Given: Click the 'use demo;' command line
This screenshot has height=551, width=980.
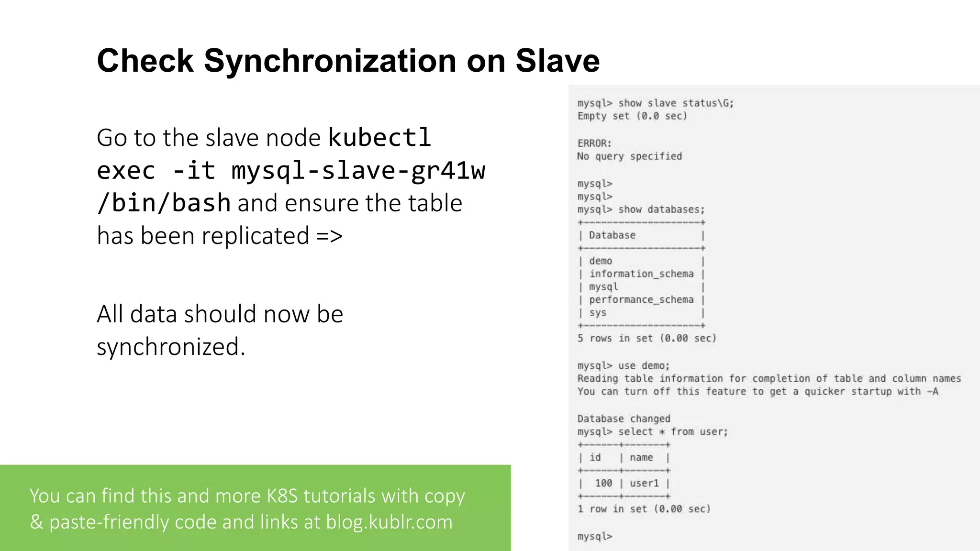Looking at the screenshot, I should point(623,366).
